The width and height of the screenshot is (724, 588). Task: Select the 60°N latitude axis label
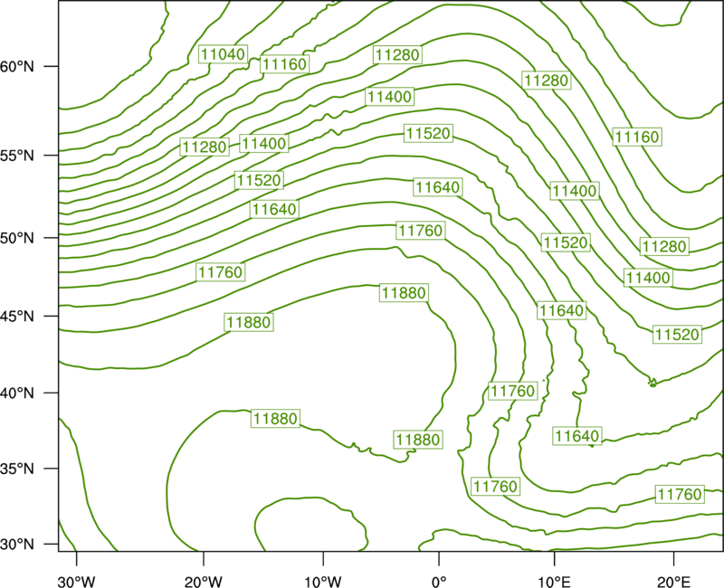[17, 67]
